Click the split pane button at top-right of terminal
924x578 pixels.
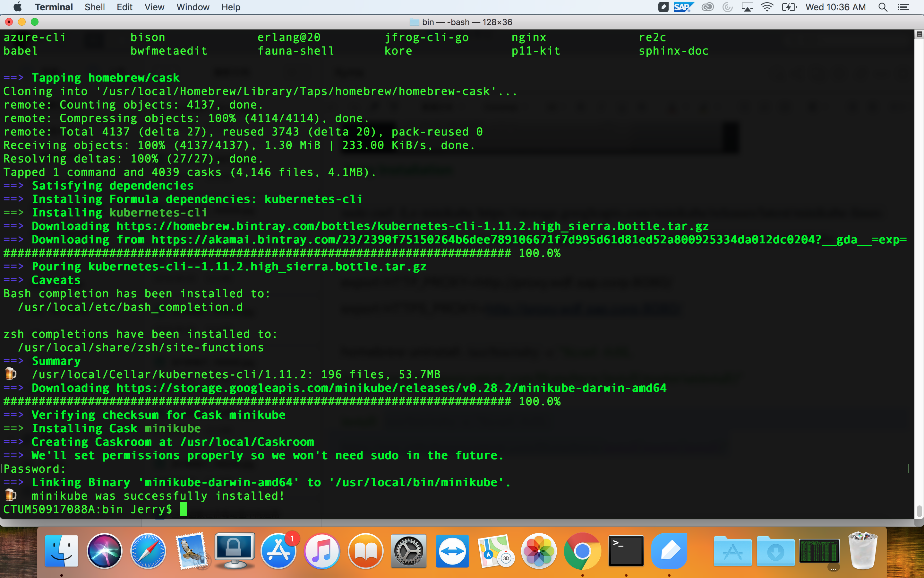[919, 35]
